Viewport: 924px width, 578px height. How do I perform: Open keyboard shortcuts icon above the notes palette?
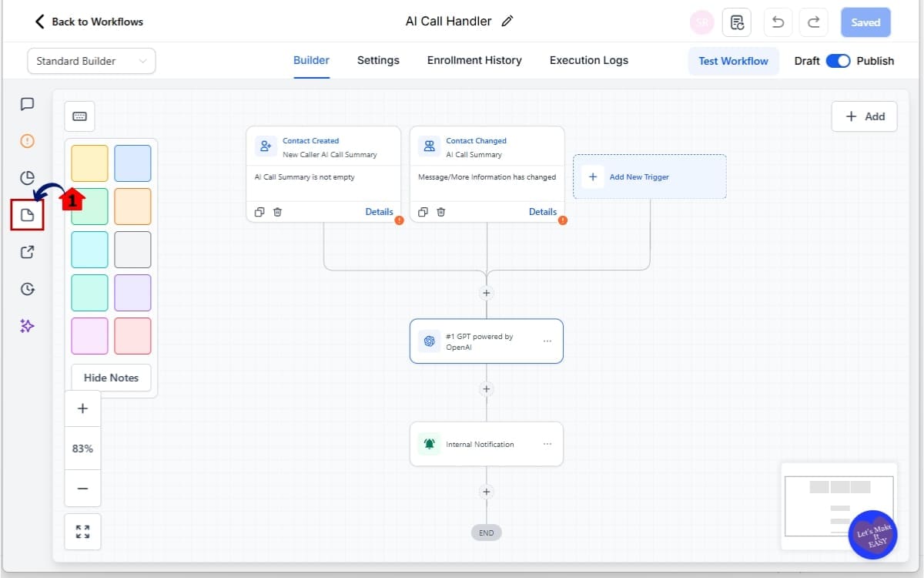pyautogui.click(x=79, y=116)
